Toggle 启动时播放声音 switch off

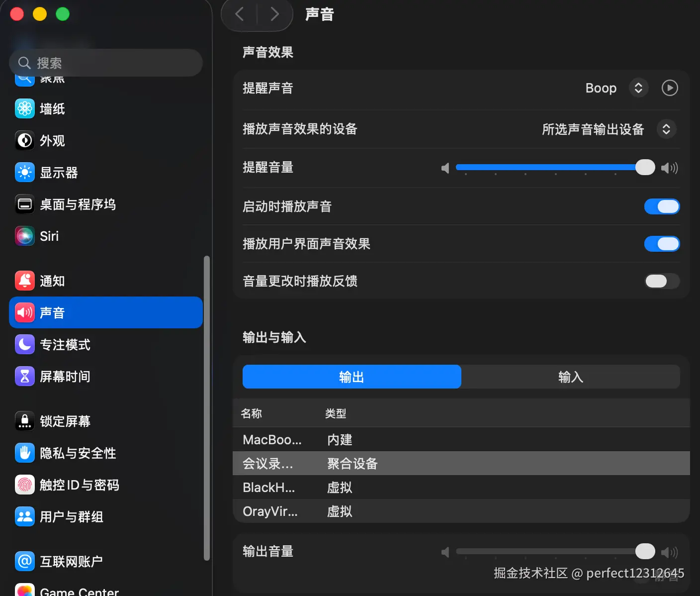click(x=662, y=206)
